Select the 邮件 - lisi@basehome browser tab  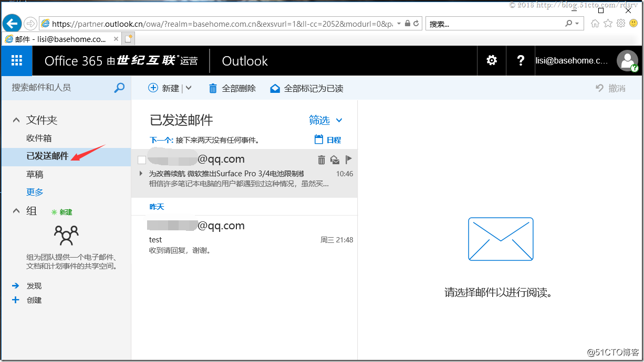pos(61,39)
